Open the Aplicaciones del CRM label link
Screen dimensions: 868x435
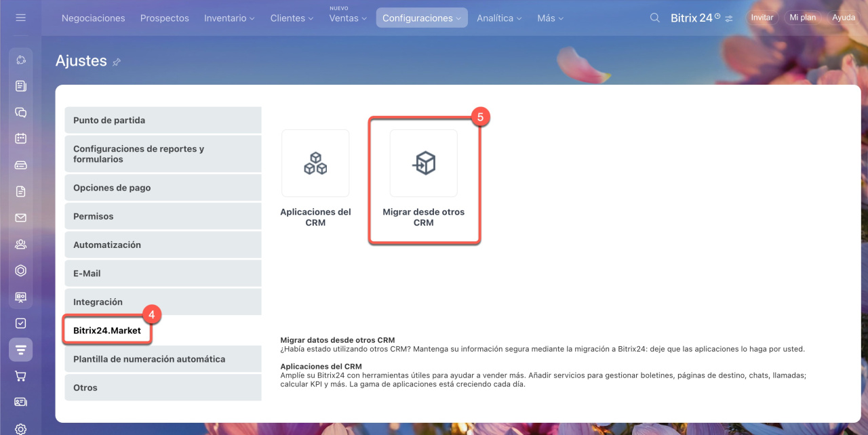[315, 217]
